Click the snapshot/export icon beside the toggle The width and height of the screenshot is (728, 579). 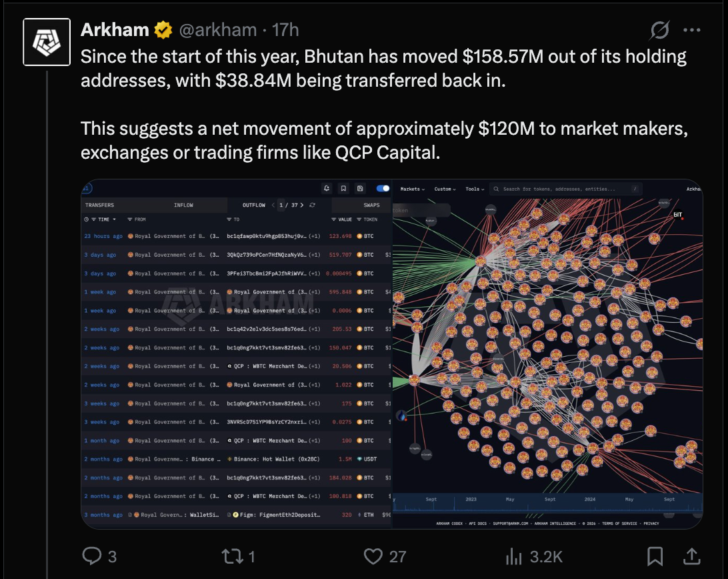(360, 188)
